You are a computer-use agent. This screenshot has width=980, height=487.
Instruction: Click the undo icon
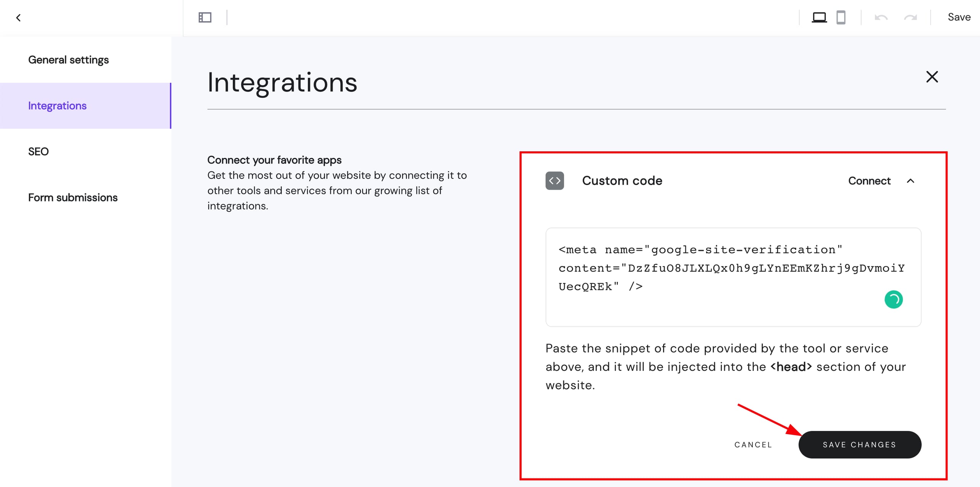tap(881, 17)
